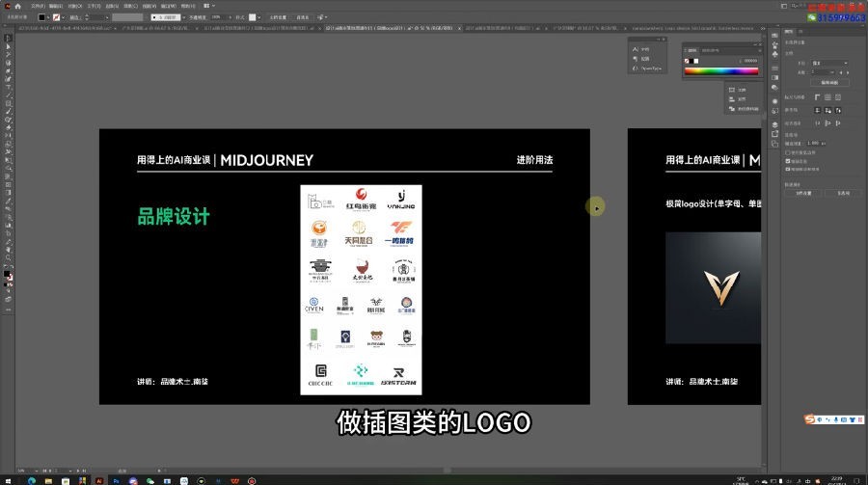Open the 窗口(W) menu
Screen dimensions: 868x485
pos(168,6)
